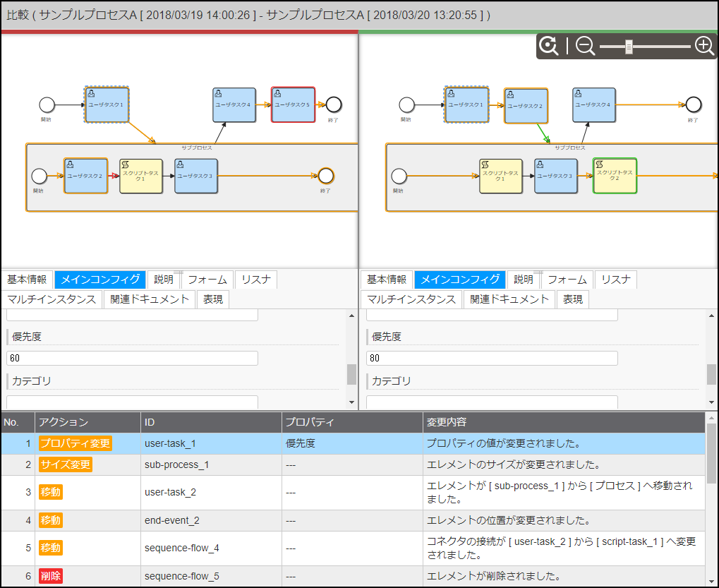Select ユーザタスク4 in right diagram
Screen dimensions: 719x588
pos(594,105)
